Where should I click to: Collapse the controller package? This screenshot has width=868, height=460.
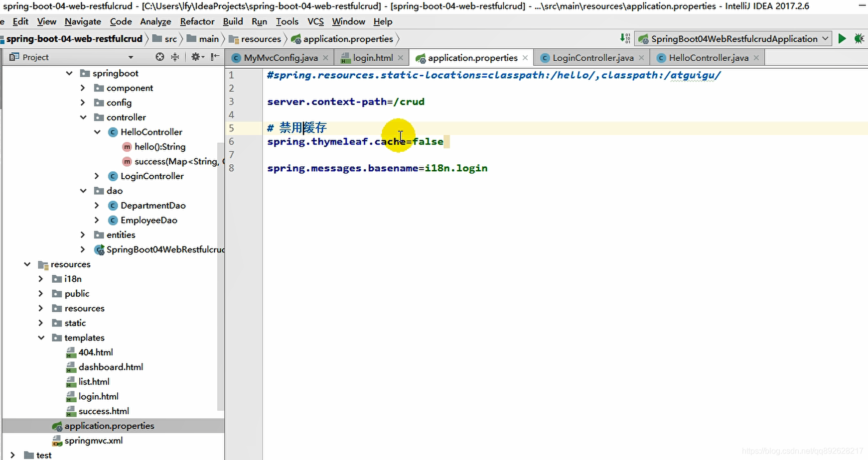click(83, 117)
